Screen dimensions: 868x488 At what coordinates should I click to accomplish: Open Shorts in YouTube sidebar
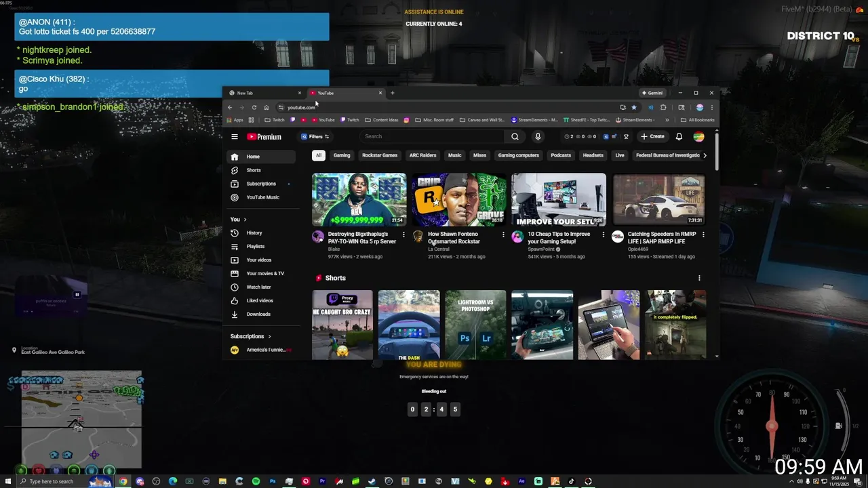click(261, 170)
